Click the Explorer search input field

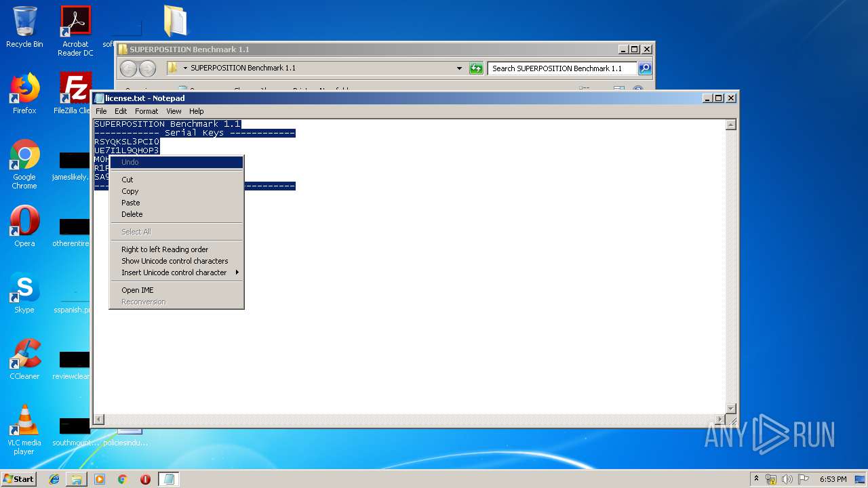pyautogui.click(x=562, y=68)
